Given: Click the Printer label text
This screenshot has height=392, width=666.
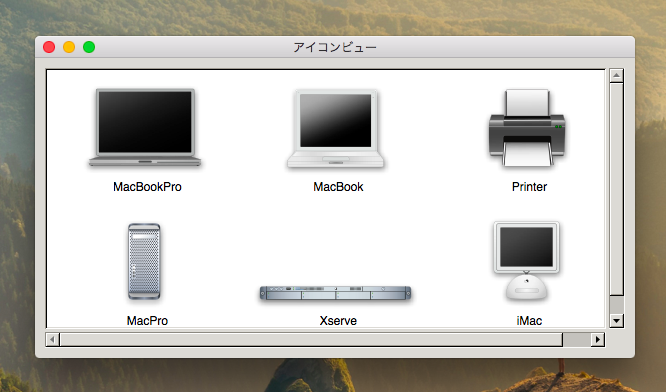Looking at the screenshot, I should click(x=529, y=187).
